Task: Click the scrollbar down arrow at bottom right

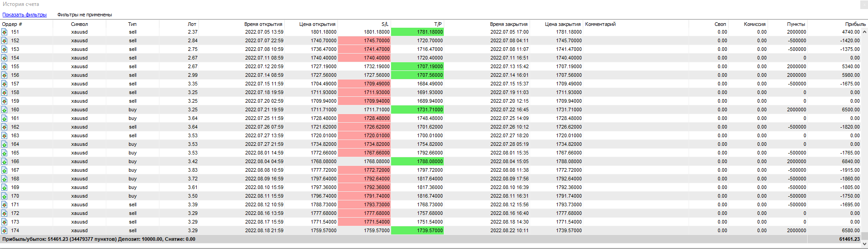Action: (864, 235)
